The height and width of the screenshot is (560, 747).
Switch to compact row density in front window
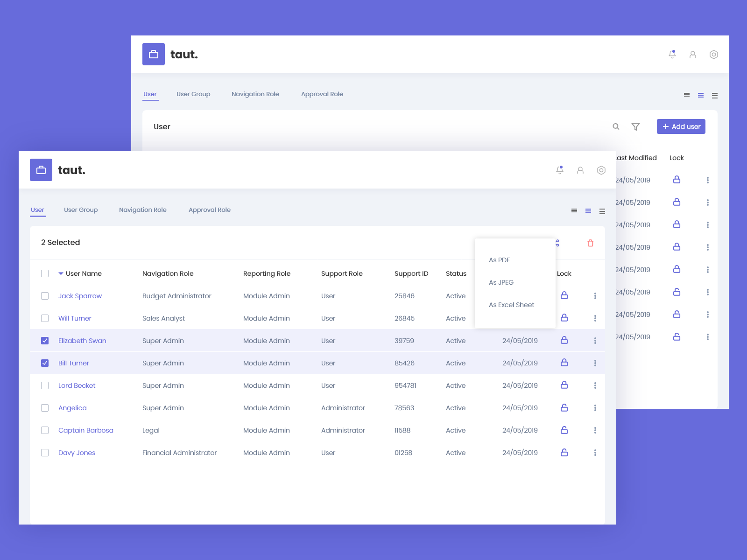(574, 211)
